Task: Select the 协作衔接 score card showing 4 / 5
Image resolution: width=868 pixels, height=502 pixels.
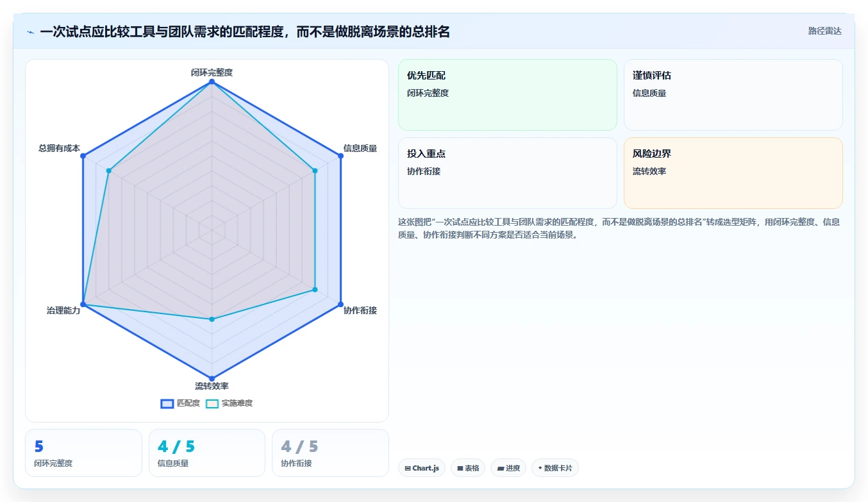Action: click(x=330, y=453)
